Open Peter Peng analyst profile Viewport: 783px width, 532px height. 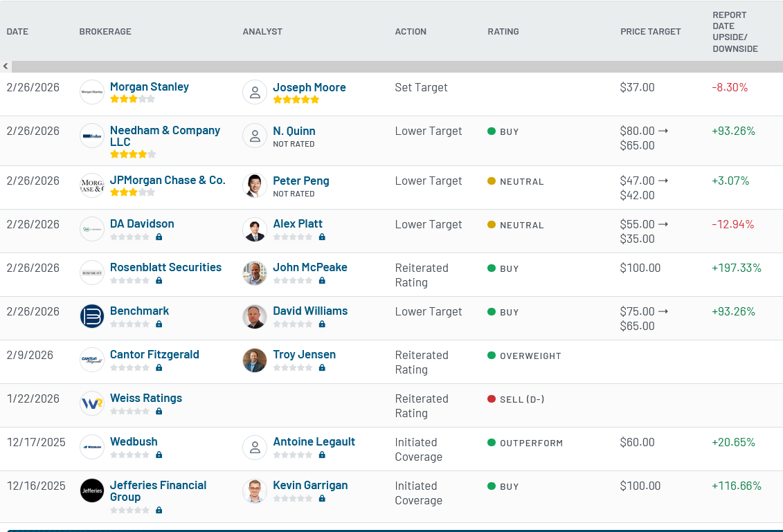coord(300,181)
